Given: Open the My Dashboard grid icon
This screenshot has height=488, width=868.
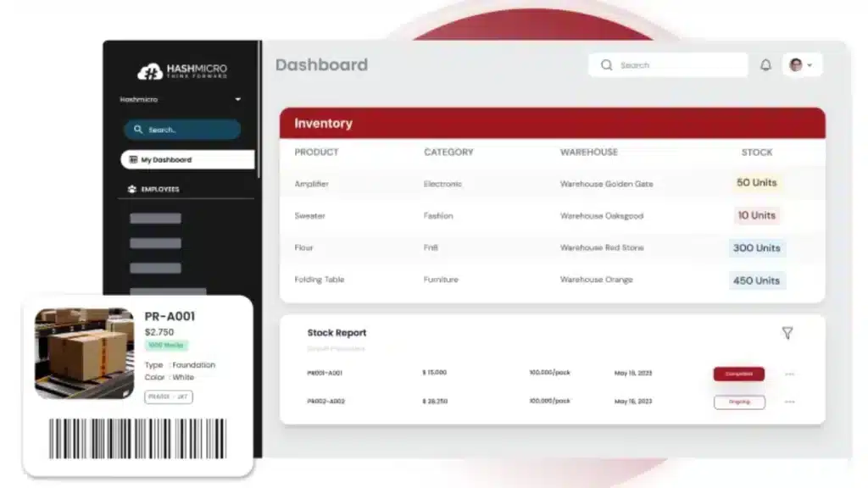Looking at the screenshot, I should (x=133, y=159).
